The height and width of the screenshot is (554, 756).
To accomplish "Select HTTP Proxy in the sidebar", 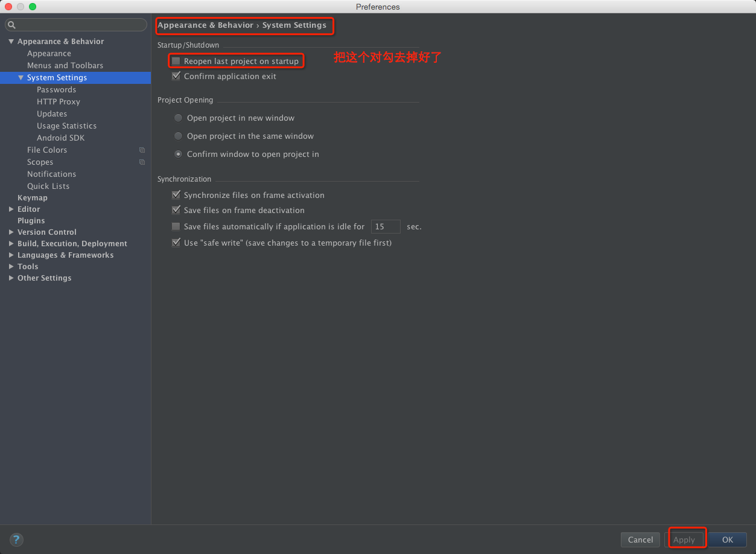I will click(x=59, y=102).
